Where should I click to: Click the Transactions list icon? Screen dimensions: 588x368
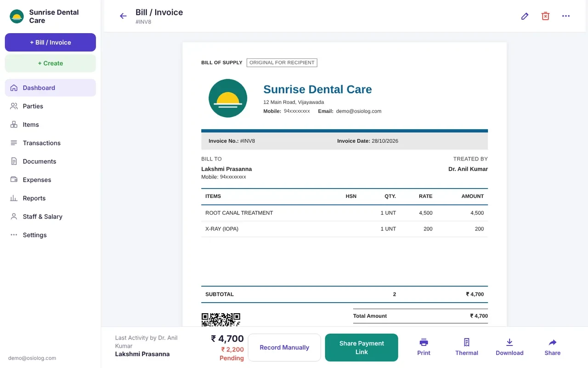(14, 143)
